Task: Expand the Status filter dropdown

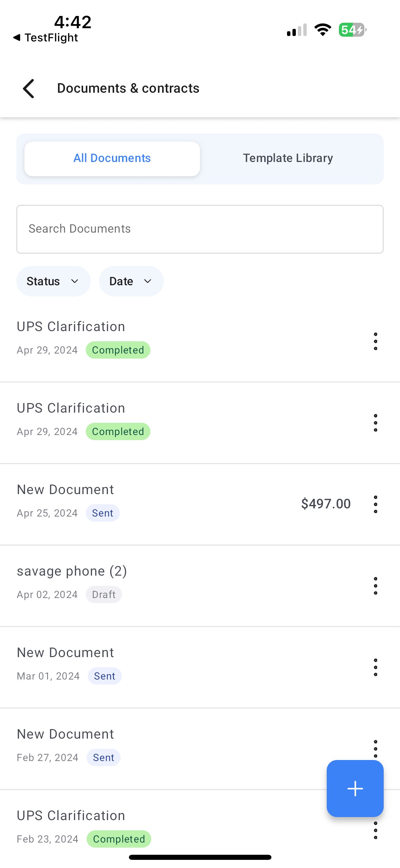Action: click(x=53, y=281)
